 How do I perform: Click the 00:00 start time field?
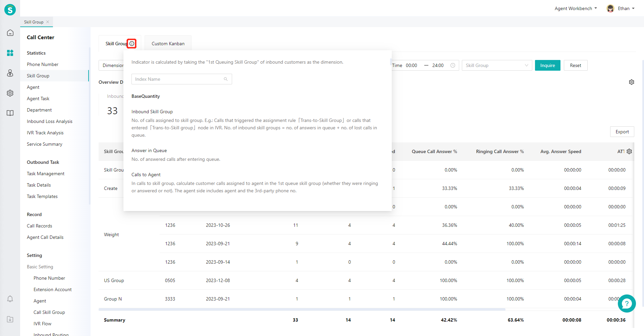point(411,65)
